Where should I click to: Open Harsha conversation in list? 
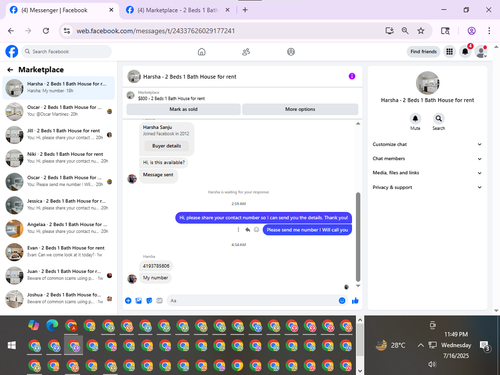59,88
